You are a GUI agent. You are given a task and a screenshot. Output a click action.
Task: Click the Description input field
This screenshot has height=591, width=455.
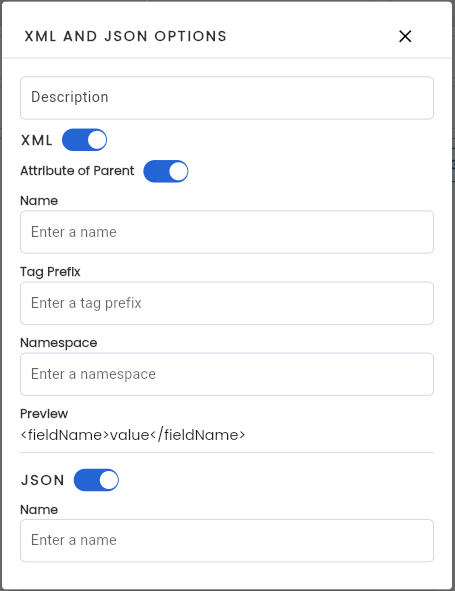227,98
